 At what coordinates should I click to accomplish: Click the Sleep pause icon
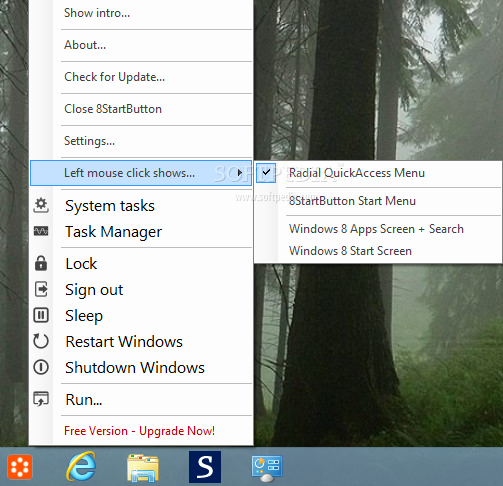[x=41, y=315]
